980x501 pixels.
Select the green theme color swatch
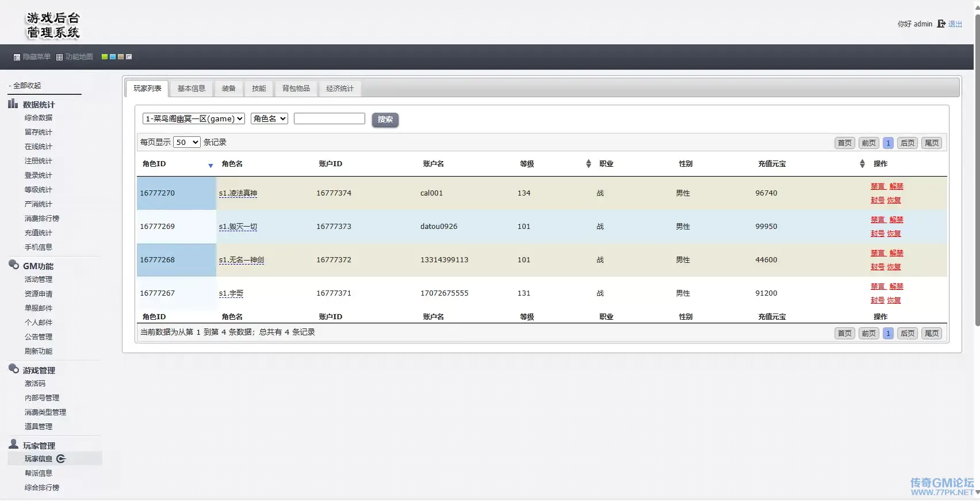click(105, 56)
